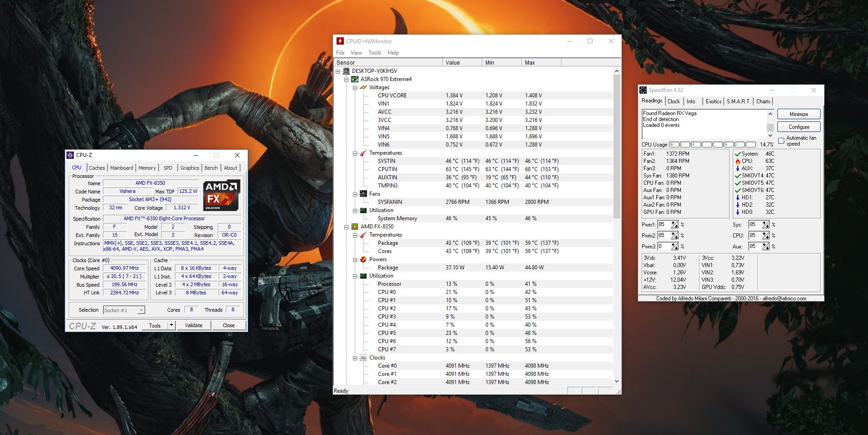Enable Automatic fan speed in SpeedFan
The image size is (868, 435).
[781, 141]
